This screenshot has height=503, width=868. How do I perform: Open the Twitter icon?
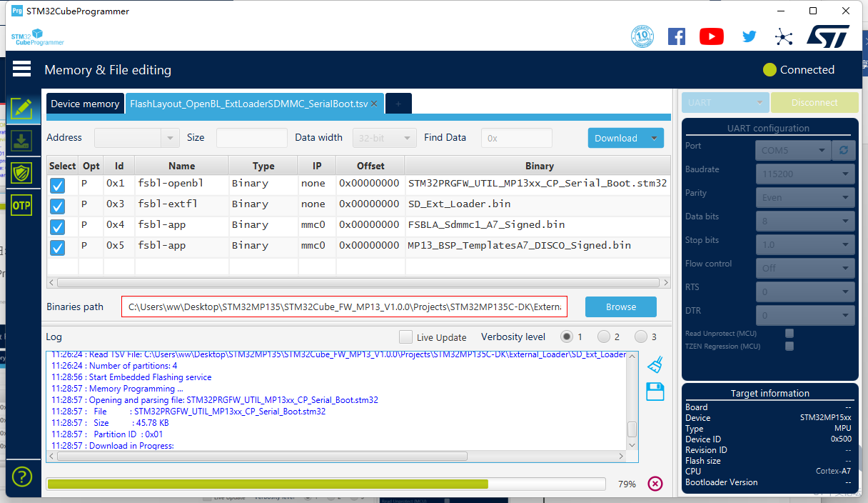coord(749,36)
